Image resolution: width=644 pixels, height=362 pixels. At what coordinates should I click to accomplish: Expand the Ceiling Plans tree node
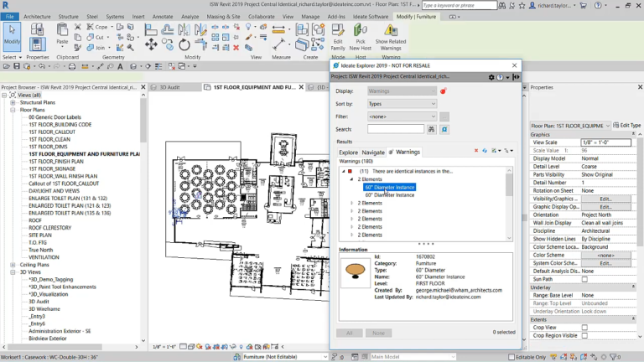point(13,265)
